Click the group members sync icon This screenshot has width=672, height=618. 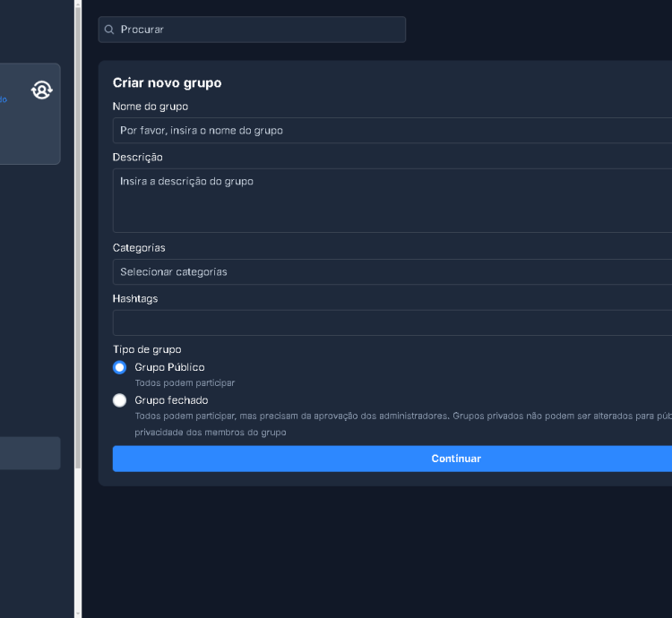click(x=42, y=90)
